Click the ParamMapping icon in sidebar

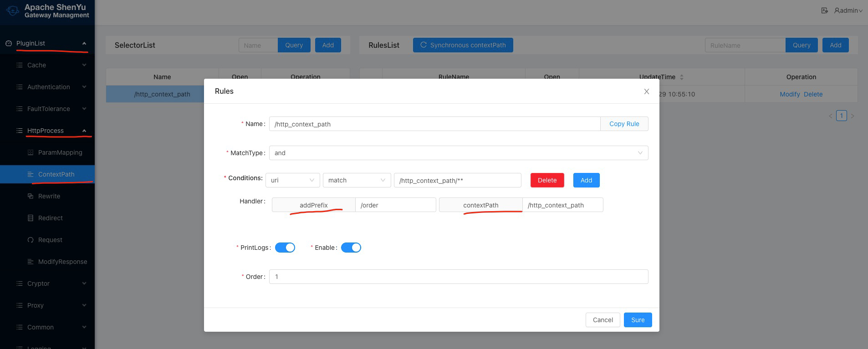pyautogui.click(x=31, y=152)
